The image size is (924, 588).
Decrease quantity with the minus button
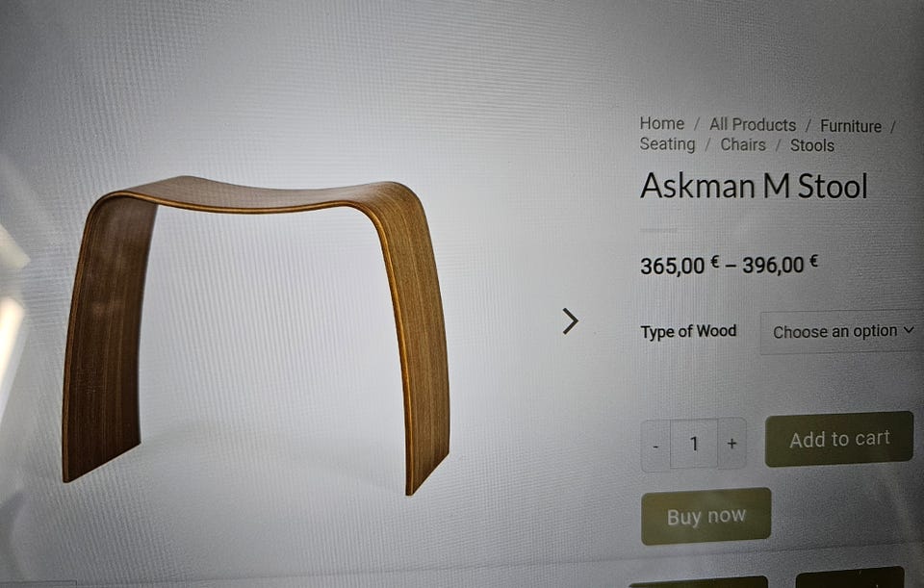[x=655, y=445]
